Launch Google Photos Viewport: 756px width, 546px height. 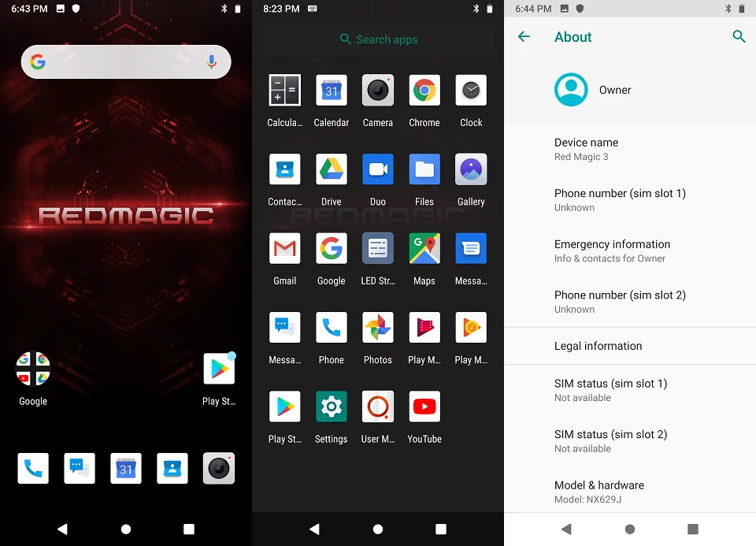tap(377, 328)
